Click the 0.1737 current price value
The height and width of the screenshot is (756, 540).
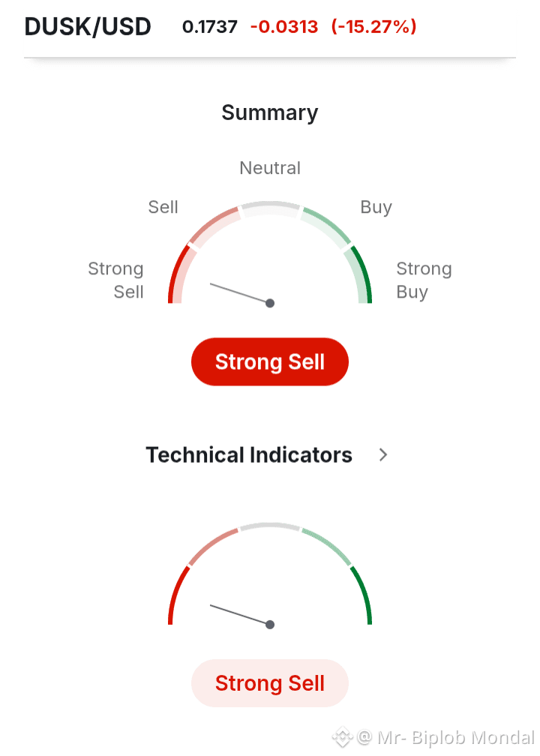tap(210, 27)
